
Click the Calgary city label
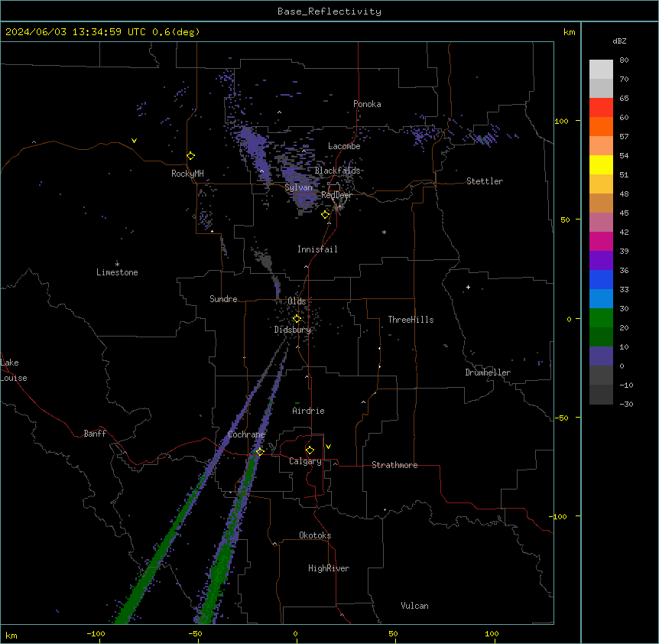[x=305, y=461]
